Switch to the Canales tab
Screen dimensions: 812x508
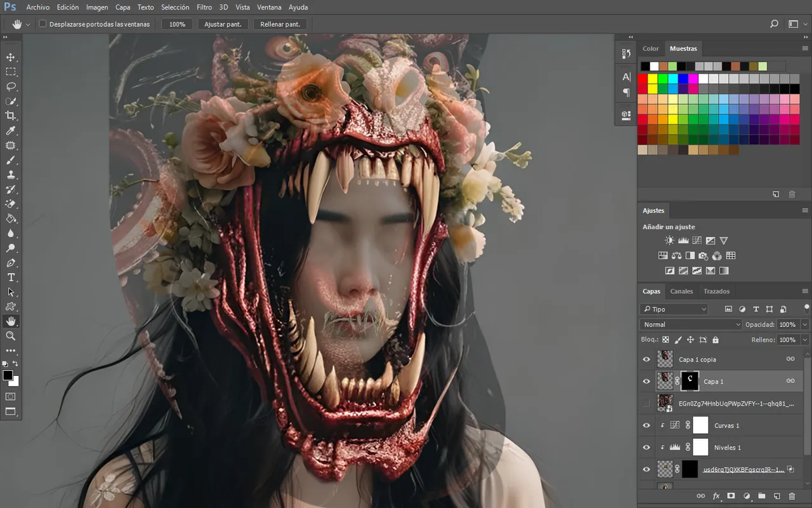682,291
